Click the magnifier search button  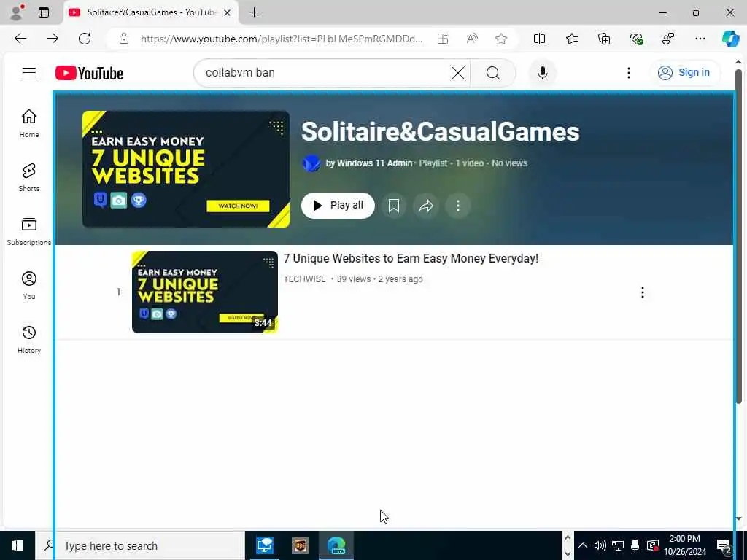pos(493,73)
